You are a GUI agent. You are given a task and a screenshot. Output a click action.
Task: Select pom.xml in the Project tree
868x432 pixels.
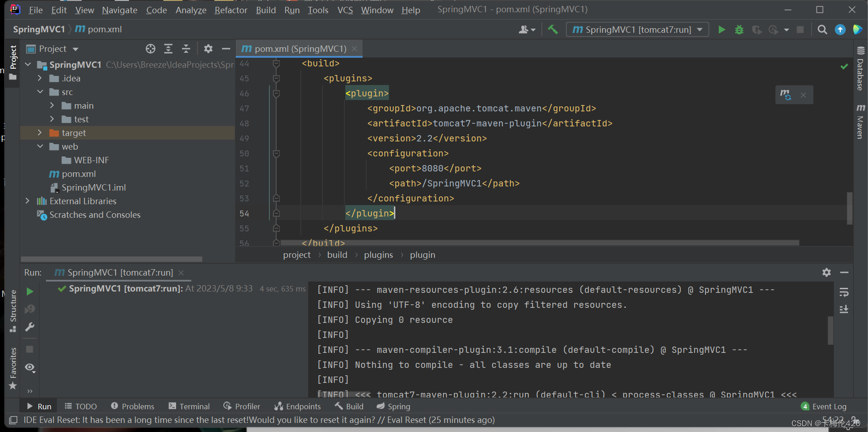[x=79, y=174]
